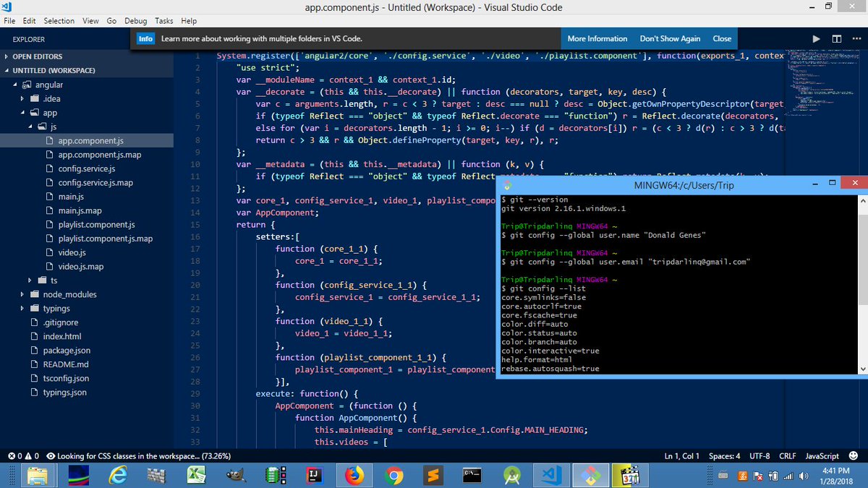Open the command prompt taskbar icon
The width and height of the screenshot is (868, 488).
point(473,476)
